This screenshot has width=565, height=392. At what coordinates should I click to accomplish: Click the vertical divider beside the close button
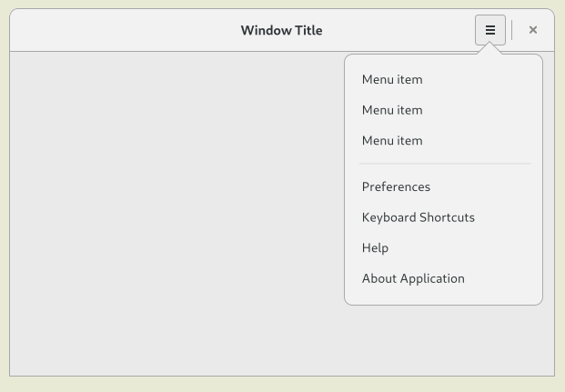pyautogui.click(x=512, y=30)
